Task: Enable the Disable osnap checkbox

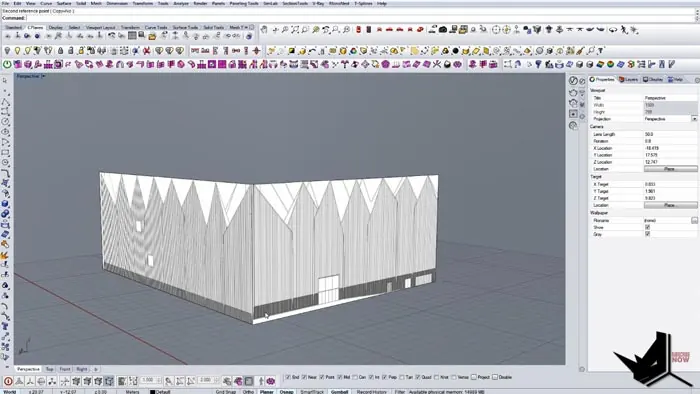Action: (x=495, y=377)
